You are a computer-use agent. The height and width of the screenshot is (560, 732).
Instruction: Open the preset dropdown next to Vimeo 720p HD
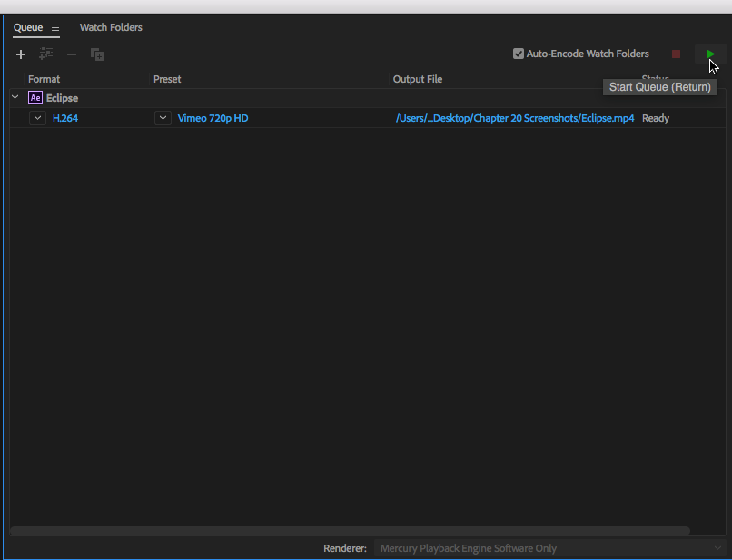163,118
